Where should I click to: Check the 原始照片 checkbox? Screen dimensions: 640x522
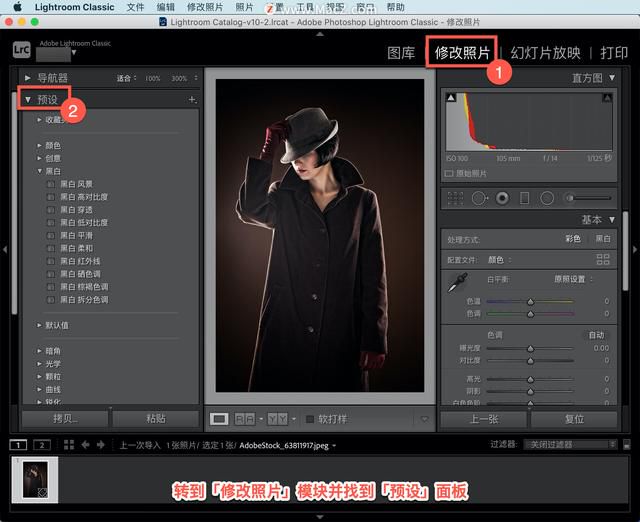coord(449,174)
